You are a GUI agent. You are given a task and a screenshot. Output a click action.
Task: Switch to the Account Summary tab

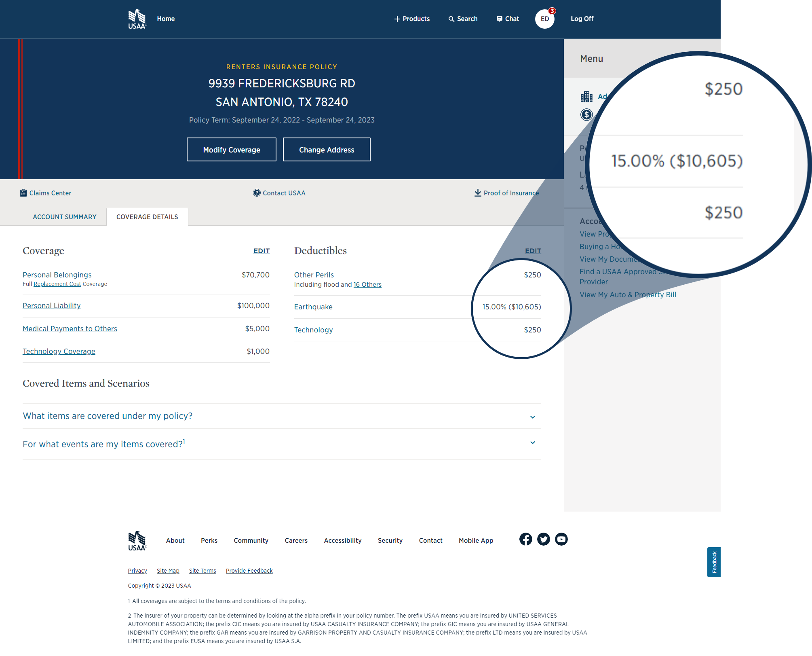click(64, 216)
